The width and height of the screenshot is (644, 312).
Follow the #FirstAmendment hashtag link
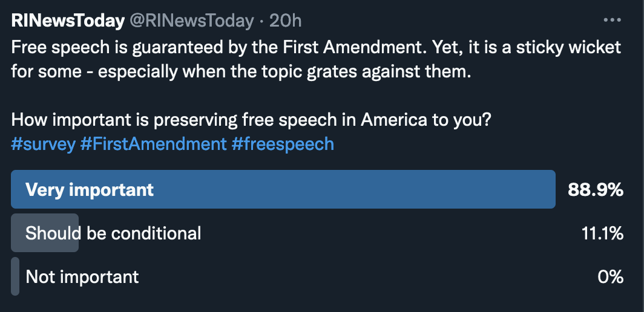pos(153,144)
